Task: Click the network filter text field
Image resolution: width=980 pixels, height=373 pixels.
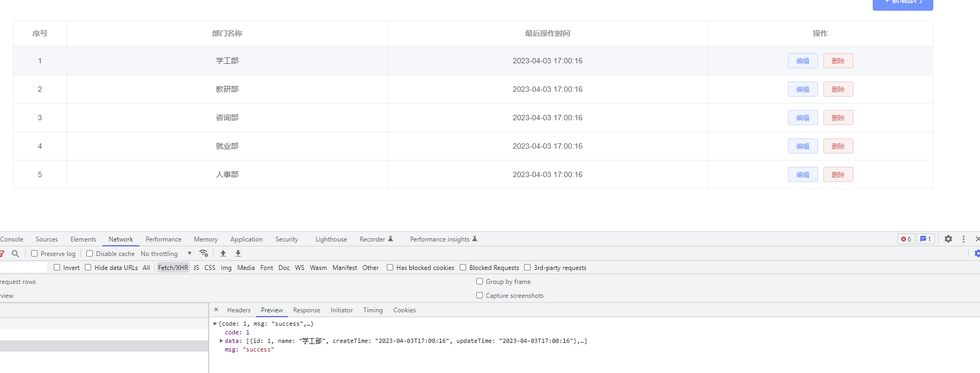Action: [23, 267]
